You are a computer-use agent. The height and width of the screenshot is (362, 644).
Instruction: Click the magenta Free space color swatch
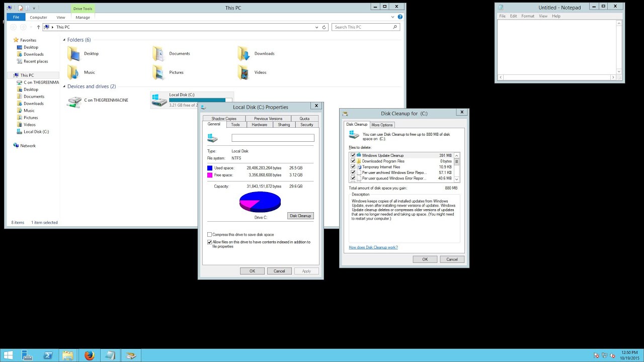(x=210, y=175)
